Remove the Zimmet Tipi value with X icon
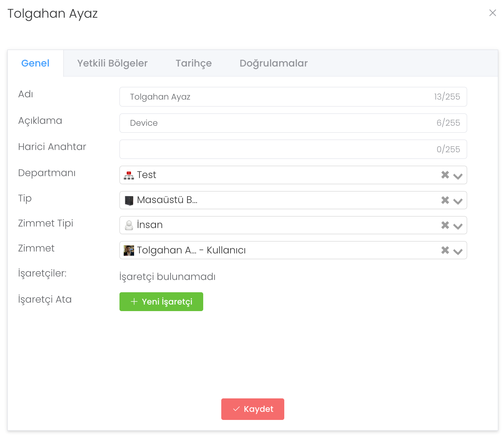Image resolution: width=504 pixels, height=443 pixels. click(x=445, y=225)
